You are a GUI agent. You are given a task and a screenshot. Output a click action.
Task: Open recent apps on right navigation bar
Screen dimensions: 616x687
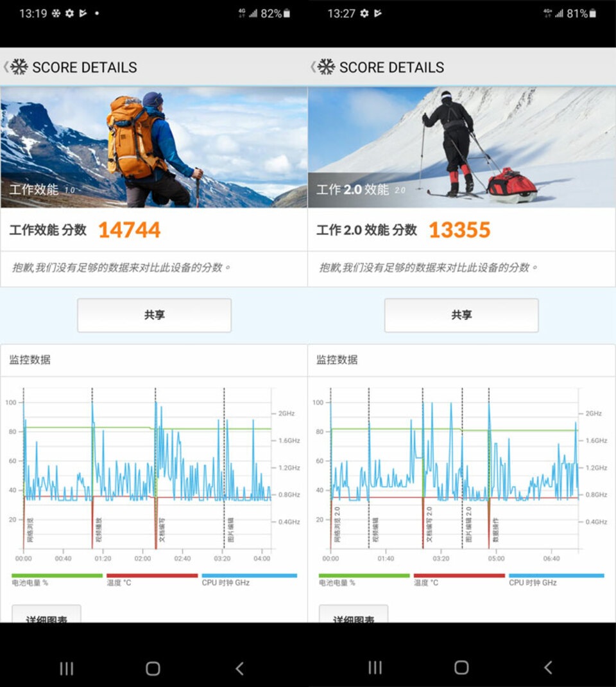tap(375, 667)
